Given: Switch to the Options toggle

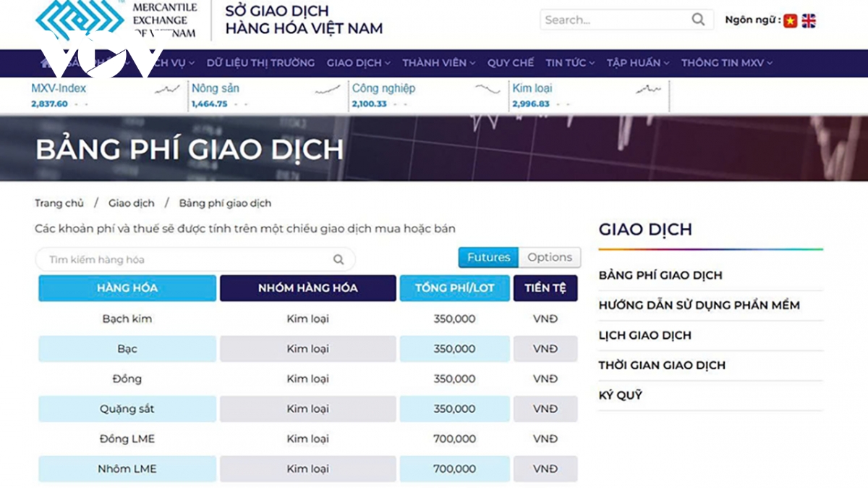Looking at the screenshot, I should 550,257.
